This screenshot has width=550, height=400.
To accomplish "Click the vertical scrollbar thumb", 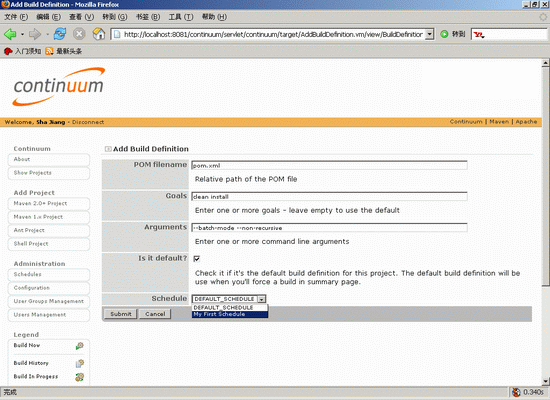I will (545, 176).
